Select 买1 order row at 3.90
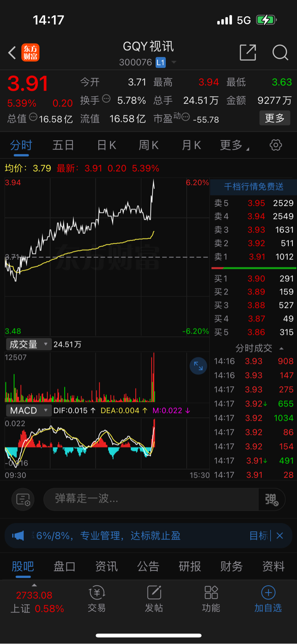Screen dimensions: 297x644 254,278
